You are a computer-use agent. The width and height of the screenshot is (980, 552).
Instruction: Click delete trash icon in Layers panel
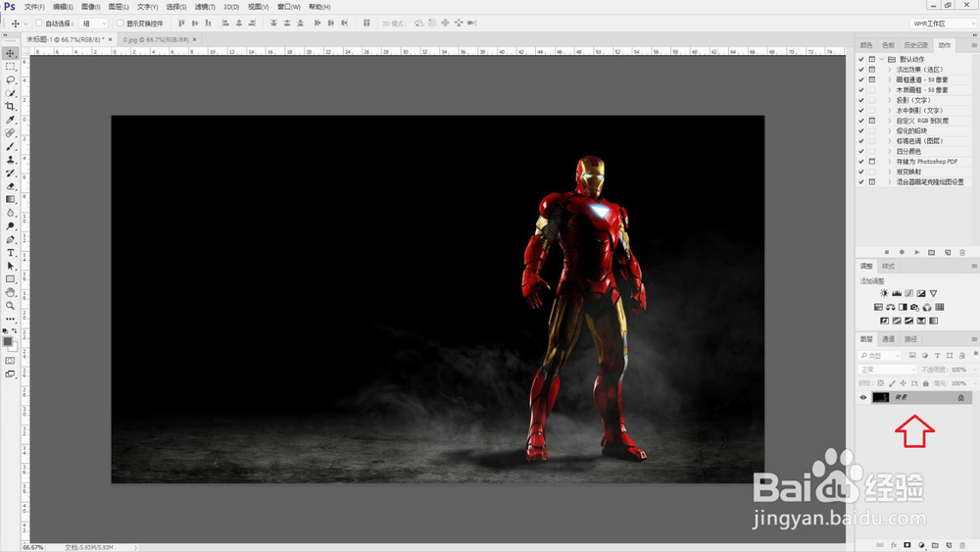pyautogui.click(x=962, y=545)
